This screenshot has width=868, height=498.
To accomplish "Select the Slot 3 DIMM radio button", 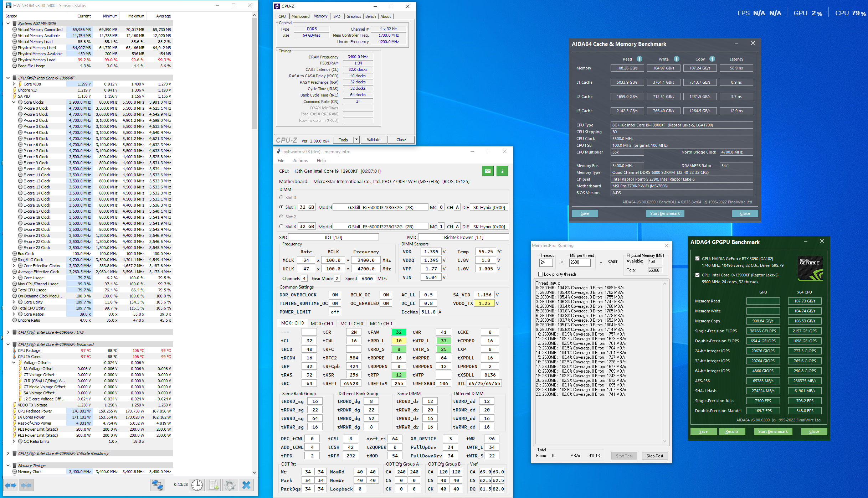I will 281,226.
